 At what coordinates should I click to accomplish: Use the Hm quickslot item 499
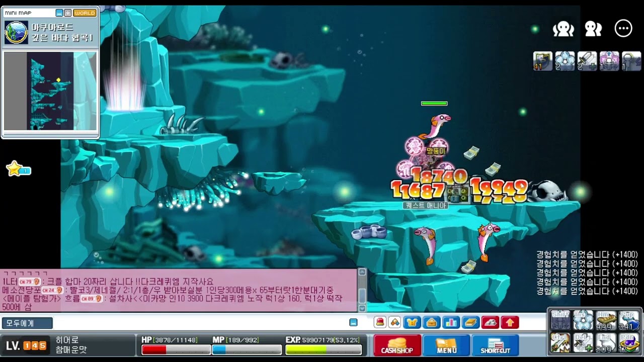pyautogui.click(x=606, y=320)
